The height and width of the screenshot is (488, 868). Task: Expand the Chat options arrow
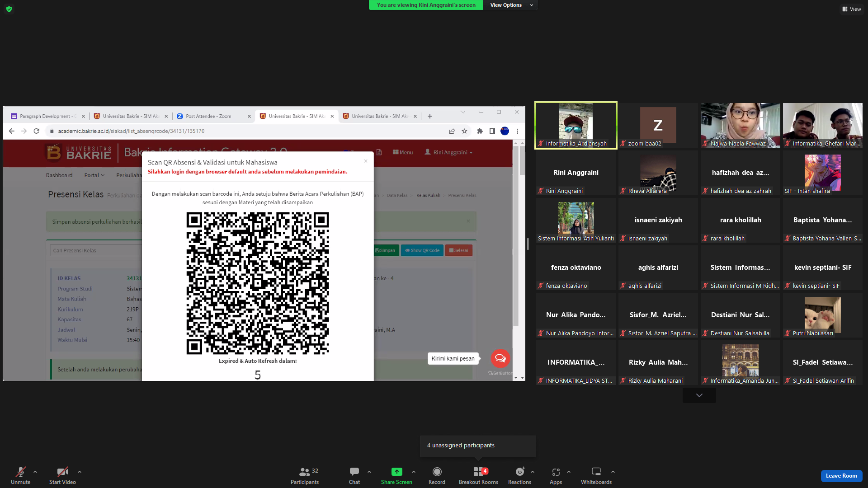(x=369, y=472)
